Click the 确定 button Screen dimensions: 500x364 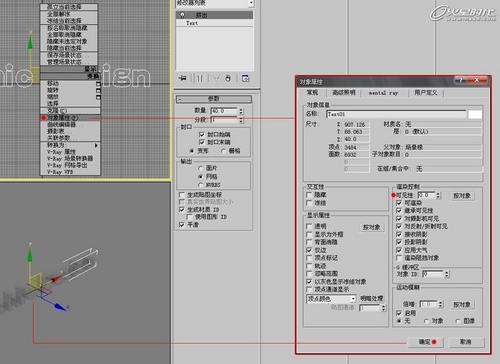tap(426, 342)
